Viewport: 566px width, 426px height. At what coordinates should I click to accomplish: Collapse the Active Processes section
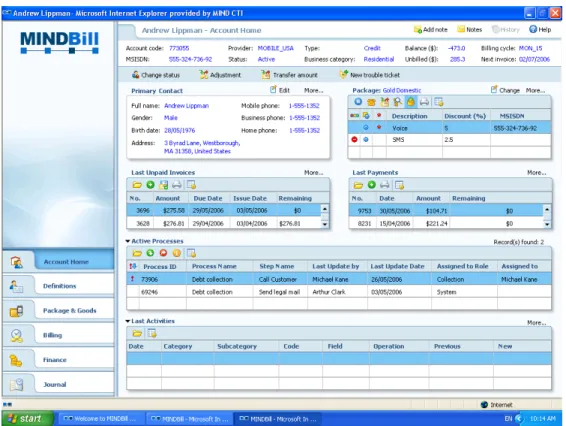[x=128, y=241]
